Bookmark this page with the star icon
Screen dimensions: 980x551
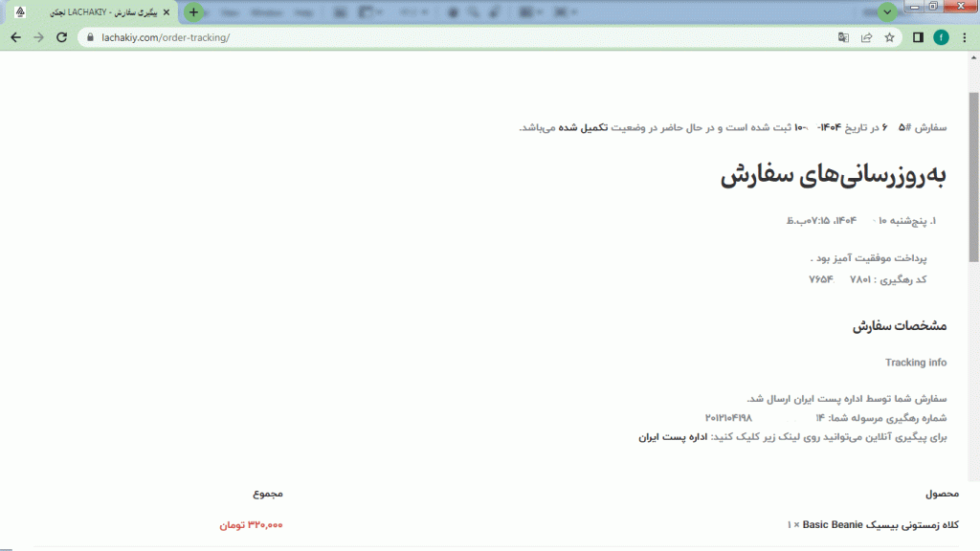pos(889,37)
